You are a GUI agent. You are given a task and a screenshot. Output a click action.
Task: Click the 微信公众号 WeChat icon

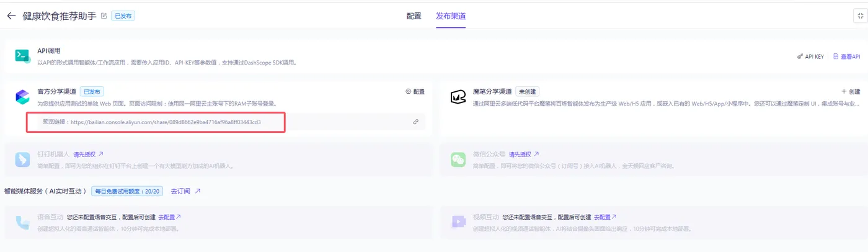(x=458, y=160)
